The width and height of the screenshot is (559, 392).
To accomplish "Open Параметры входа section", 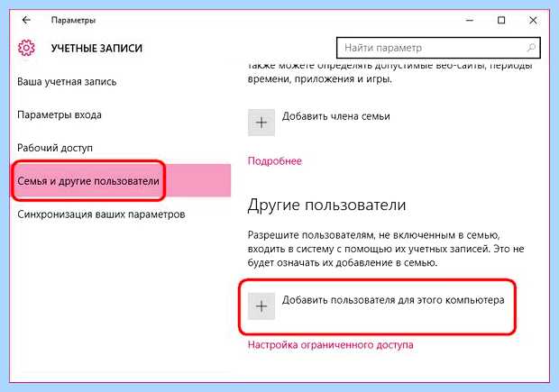I will [x=60, y=114].
